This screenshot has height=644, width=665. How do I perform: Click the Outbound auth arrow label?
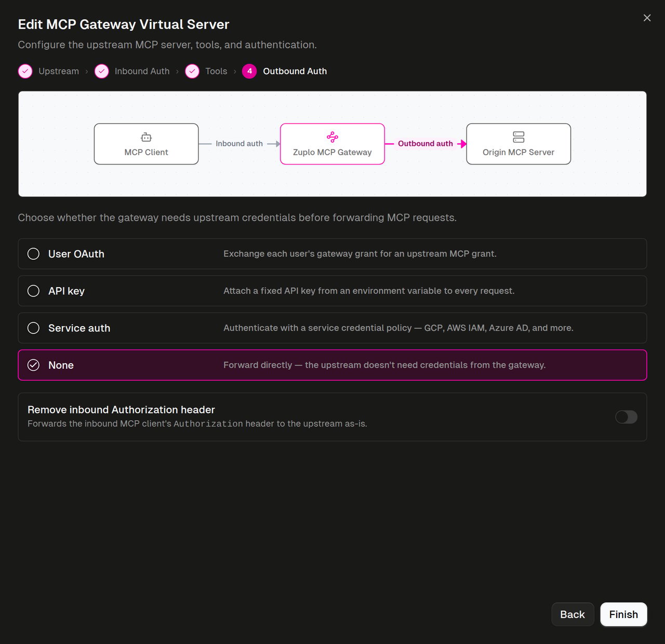click(425, 143)
